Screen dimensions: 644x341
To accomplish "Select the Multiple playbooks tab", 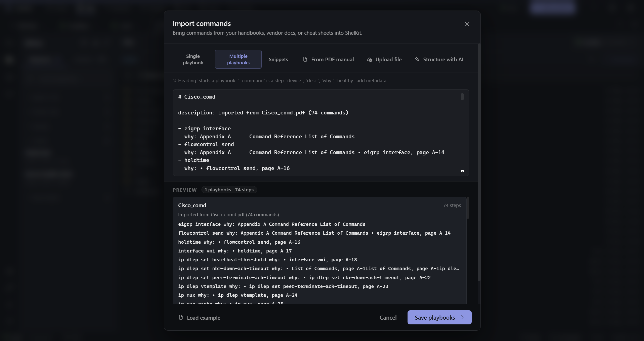I will 238,59.
